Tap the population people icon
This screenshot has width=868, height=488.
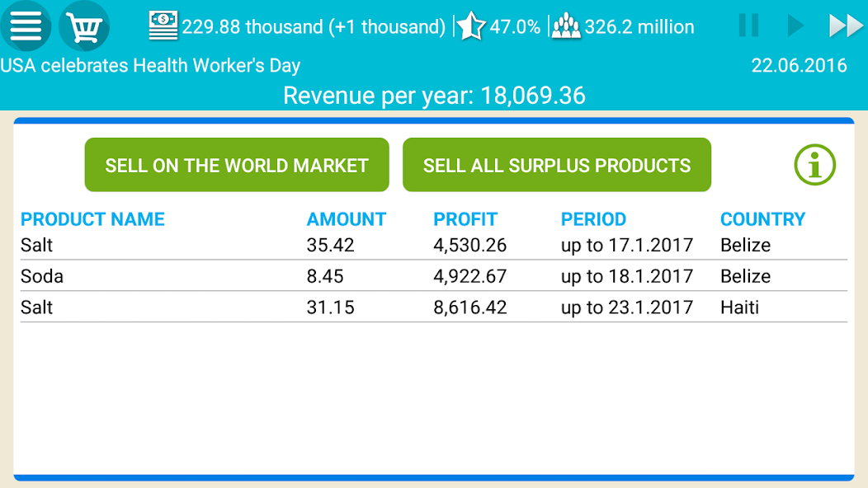tap(566, 26)
